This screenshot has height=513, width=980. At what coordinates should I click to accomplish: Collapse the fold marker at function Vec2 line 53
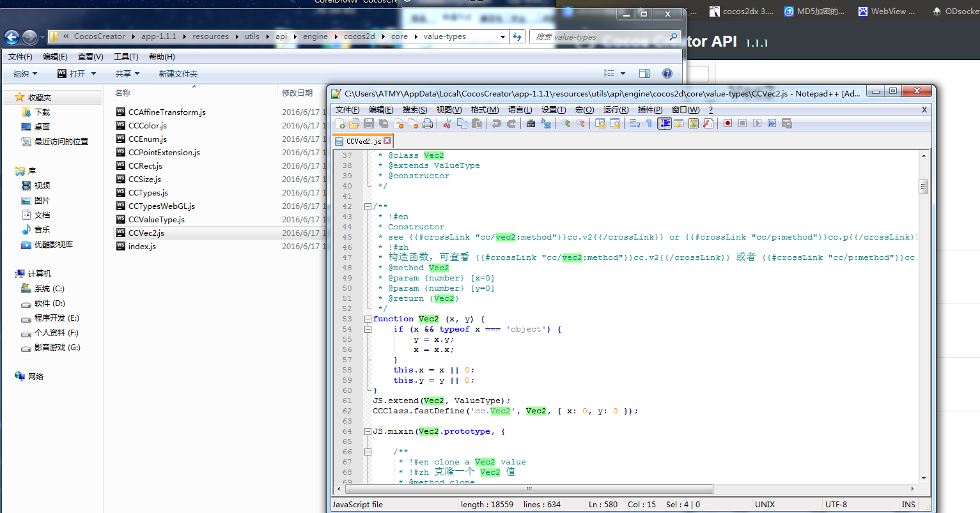pyautogui.click(x=368, y=319)
